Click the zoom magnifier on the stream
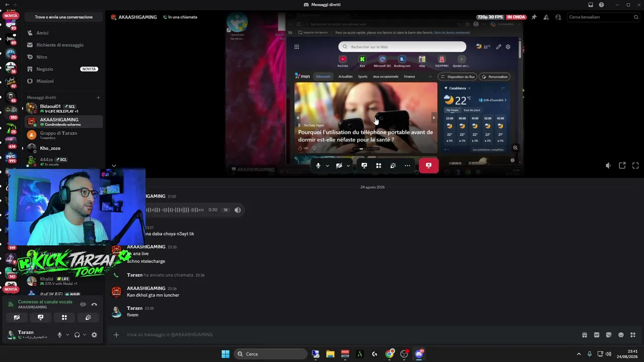Screen dimensions: 644x362 (515, 148)
